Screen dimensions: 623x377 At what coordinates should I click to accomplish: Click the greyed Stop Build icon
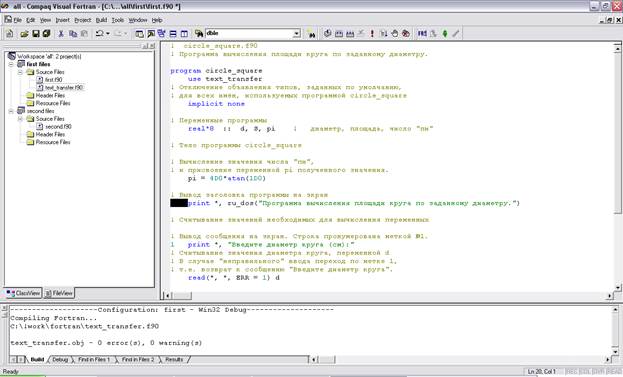tap(361, 34)
